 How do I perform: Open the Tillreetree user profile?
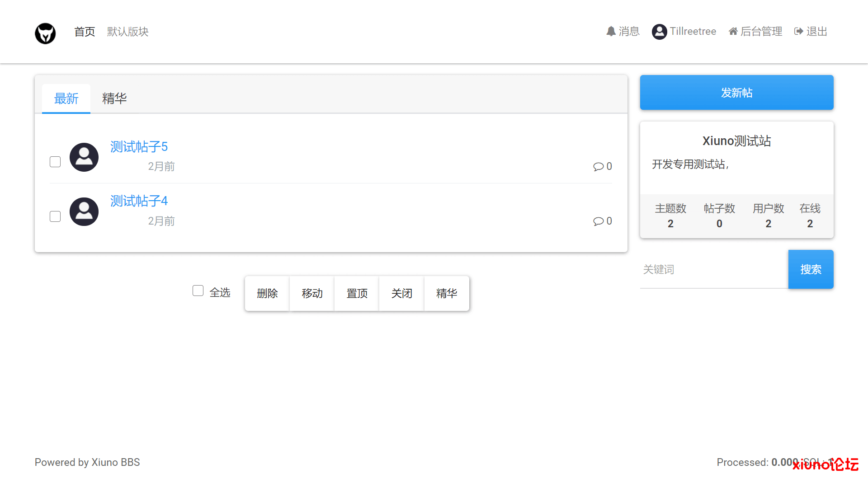click(684, 31)
